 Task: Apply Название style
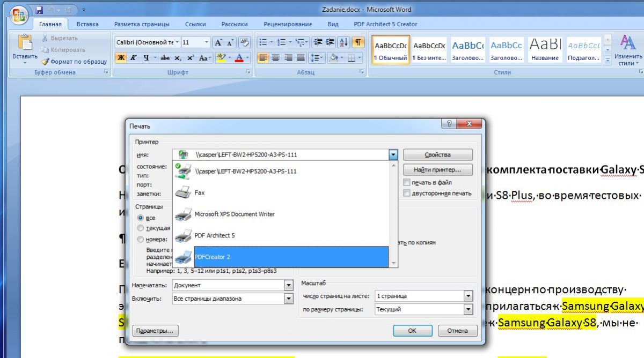(x=546, y=50)
